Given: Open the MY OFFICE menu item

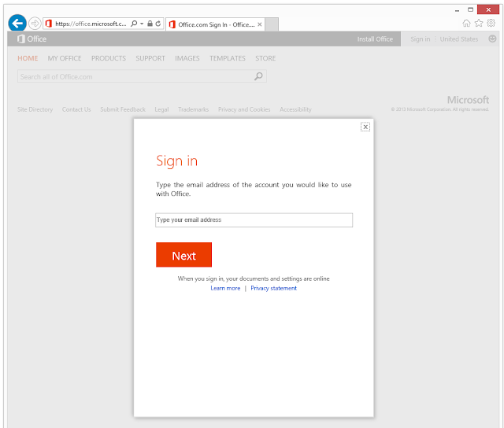Looking at the screenshot, I should [65, 58].
